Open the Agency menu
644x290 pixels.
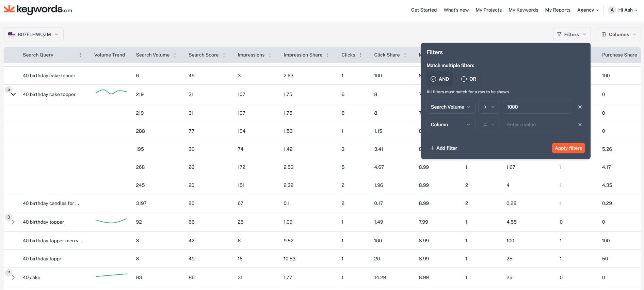tap(588, 10)
